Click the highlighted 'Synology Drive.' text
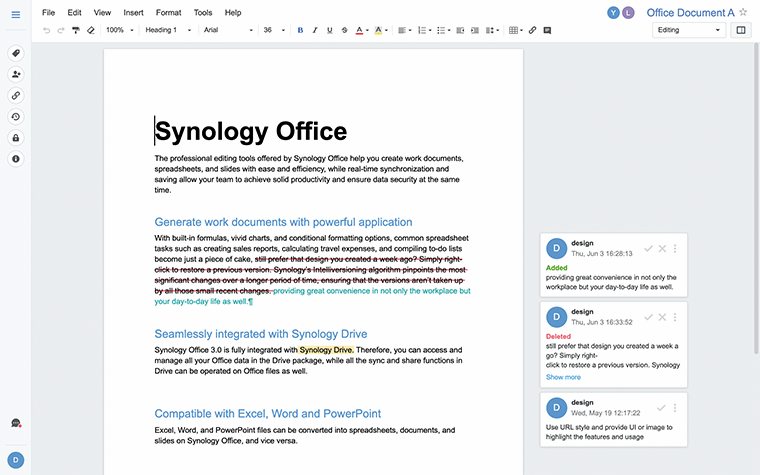This screenshot has height=475, width=760. [x=327, y=350]
